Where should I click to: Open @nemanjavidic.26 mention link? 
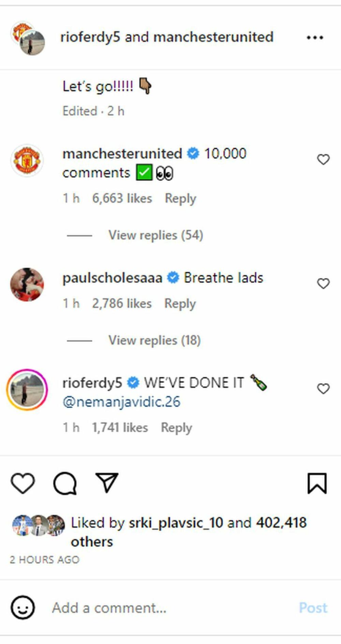pos(121,402)
